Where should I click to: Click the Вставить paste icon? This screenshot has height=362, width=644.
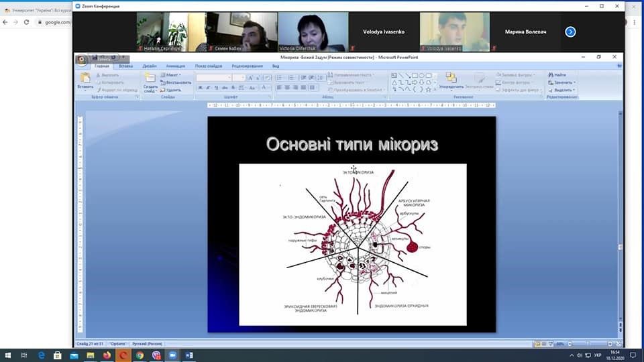coord(85,80)
